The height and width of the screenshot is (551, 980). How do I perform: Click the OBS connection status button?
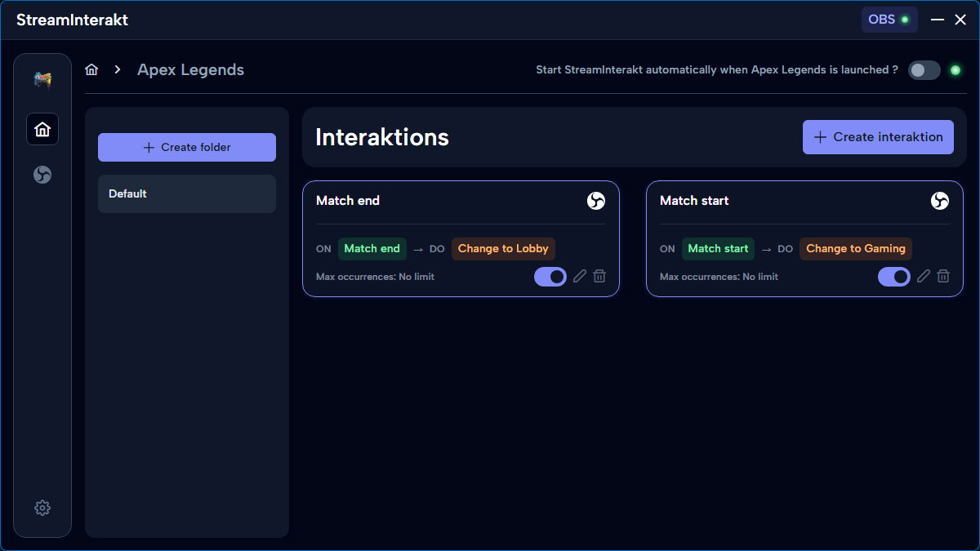(x=889, y=20)
